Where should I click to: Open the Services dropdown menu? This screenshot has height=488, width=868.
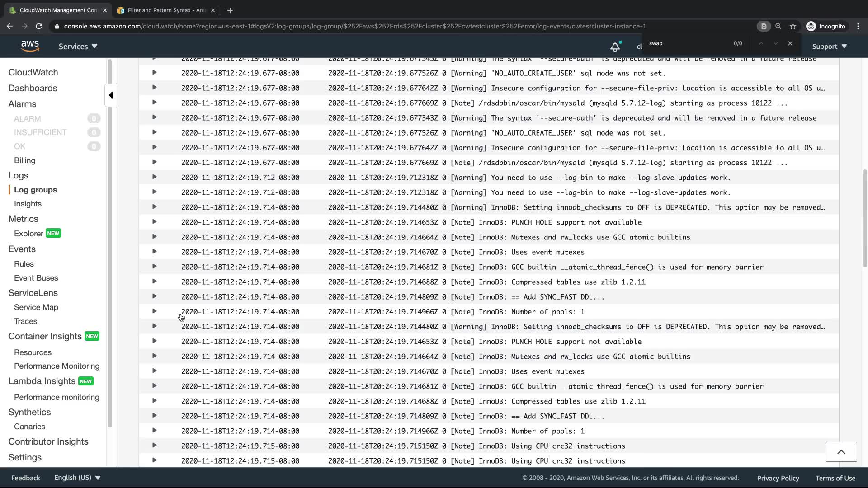[78, 47]
